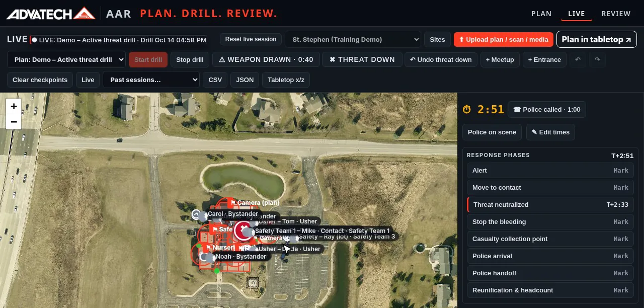
Task: Click the Live button in third toolbar row
Action: [88, 80]
